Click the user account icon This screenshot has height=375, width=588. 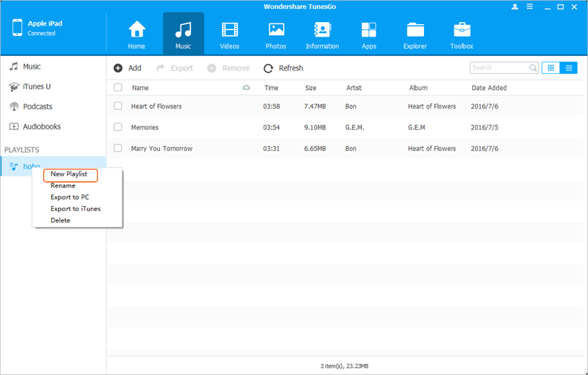pyautogui.click(x=515, y=6)
